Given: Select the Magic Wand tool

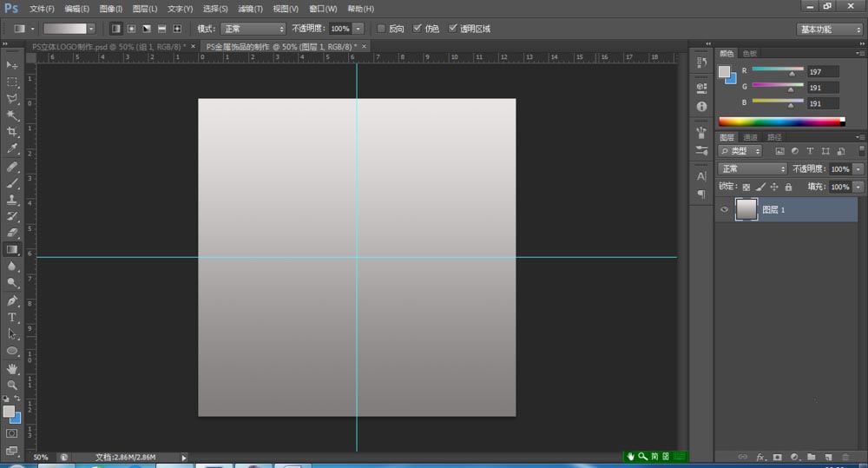Looking at the screenshot, I should (11, 115).
